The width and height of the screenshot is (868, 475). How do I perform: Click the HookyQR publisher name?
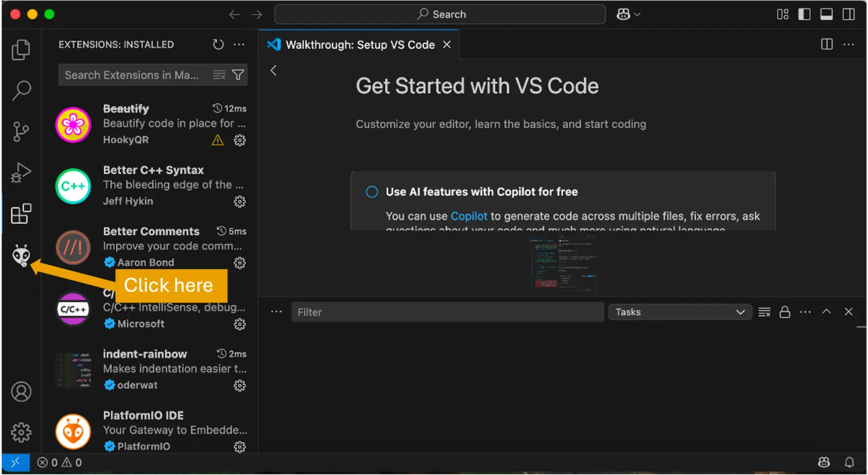pyautogui.click(x=126, y=140)
